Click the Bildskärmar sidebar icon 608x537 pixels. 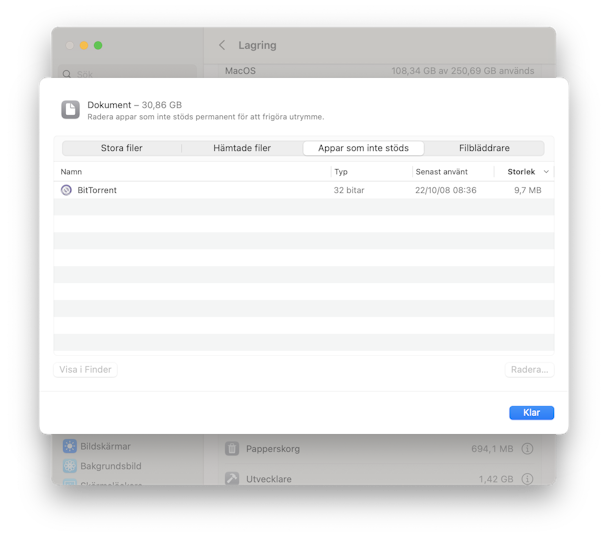(x=70, y=446)
